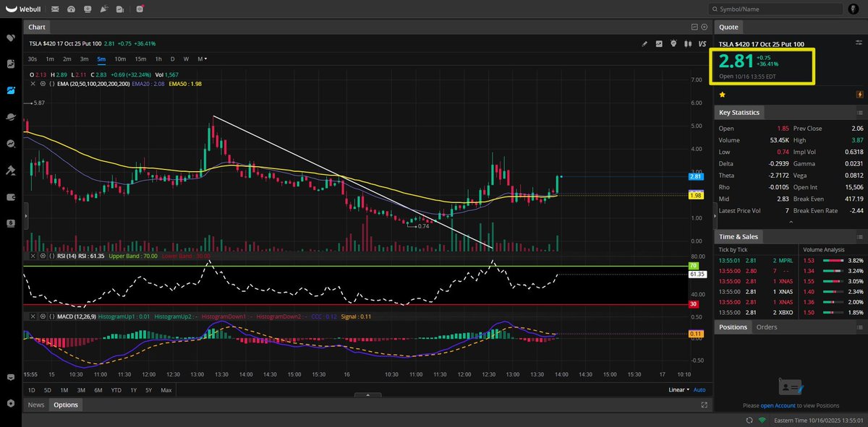Click the user profile avatar

point(854,9)
